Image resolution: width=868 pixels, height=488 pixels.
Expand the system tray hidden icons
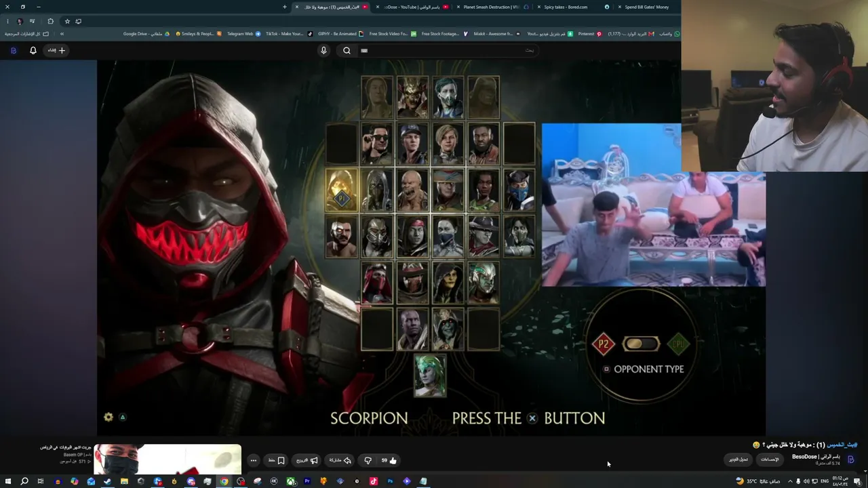point(789,481)
